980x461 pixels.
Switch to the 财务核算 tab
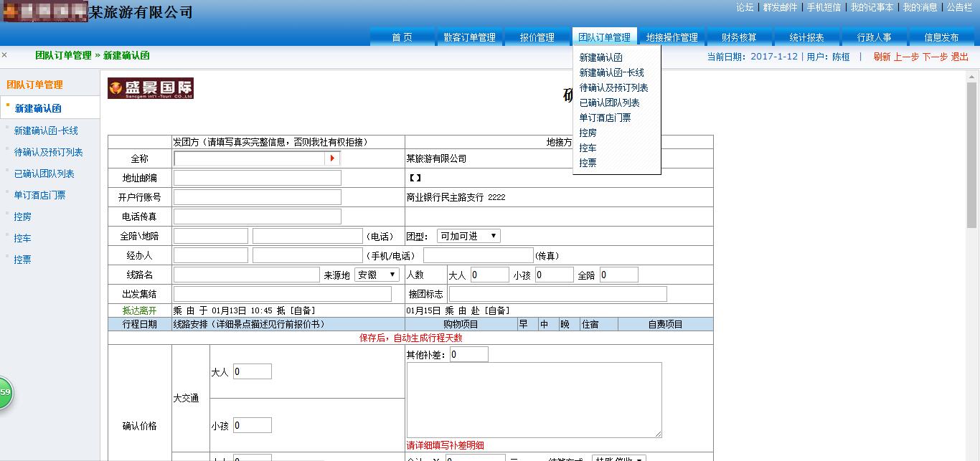[739, 37]
